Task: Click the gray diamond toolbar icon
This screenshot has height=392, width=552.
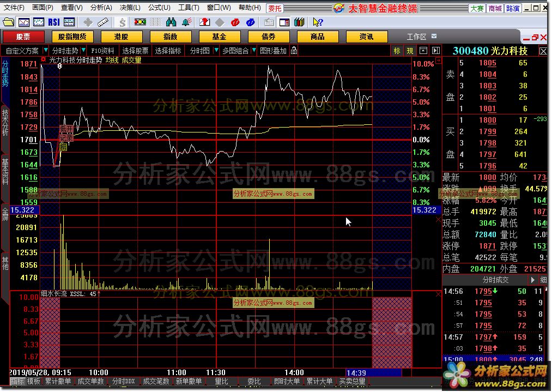Action: point(220,22)
